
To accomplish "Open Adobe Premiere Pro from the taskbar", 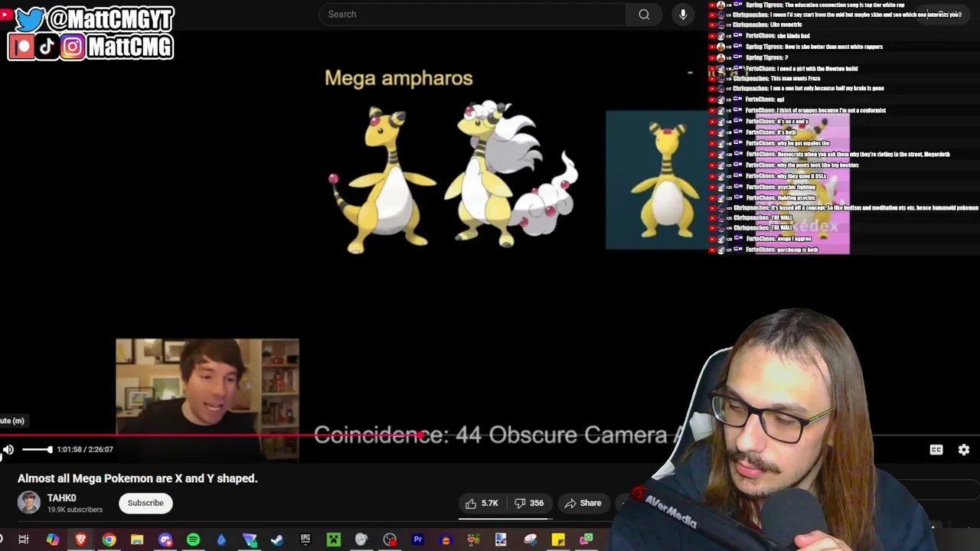I will (418, 540).
